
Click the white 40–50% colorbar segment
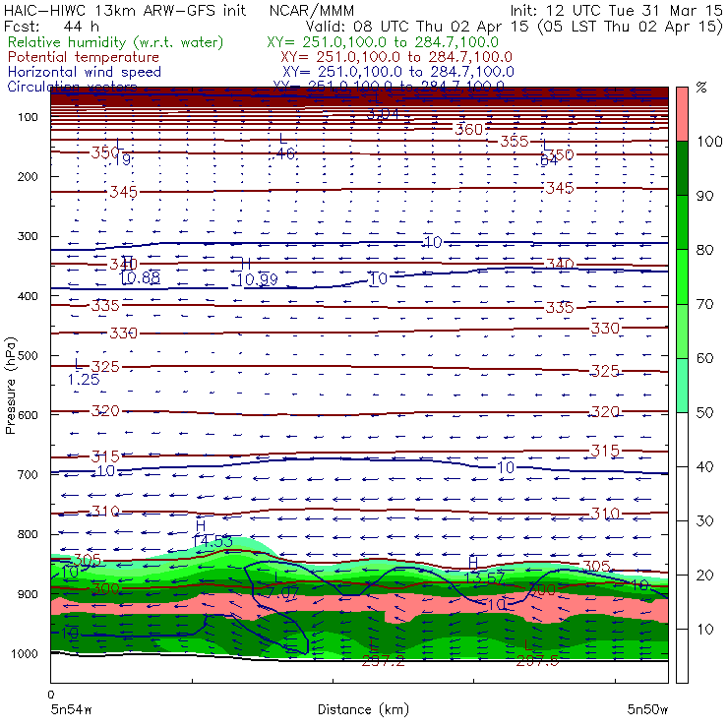tap(682, 439)
